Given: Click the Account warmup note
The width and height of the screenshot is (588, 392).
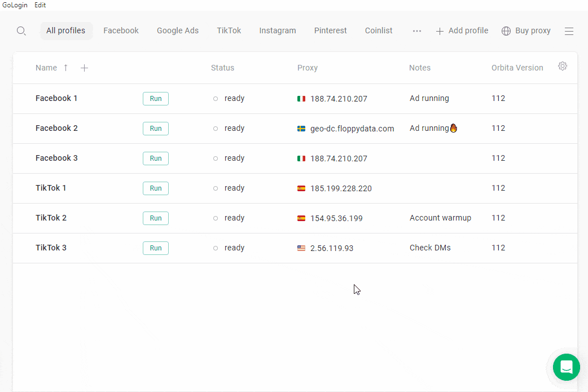Looking at the screenshot, I should pyautogui.click(x=440, y=218).
